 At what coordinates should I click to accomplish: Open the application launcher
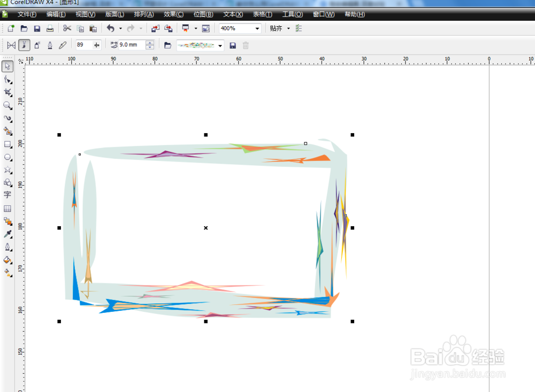[x=186, y=28]
